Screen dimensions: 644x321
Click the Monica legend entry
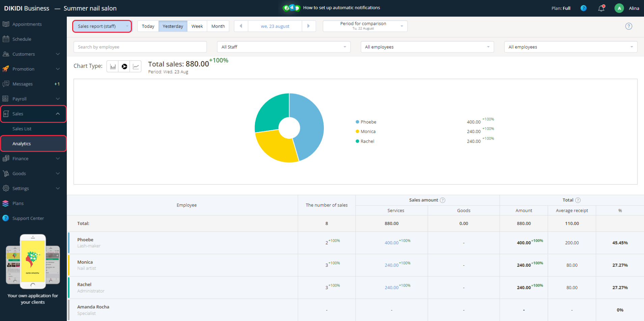[x=366, y=132]
